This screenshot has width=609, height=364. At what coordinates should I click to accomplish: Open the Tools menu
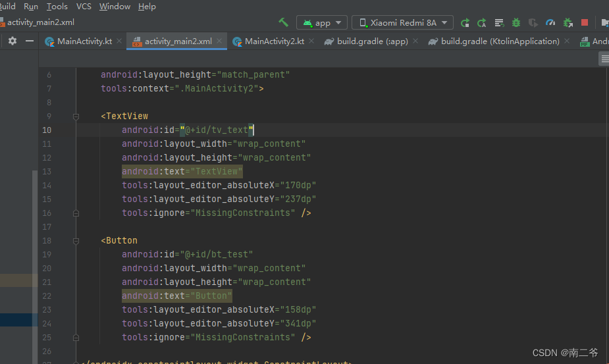click(x=57, y=6)
